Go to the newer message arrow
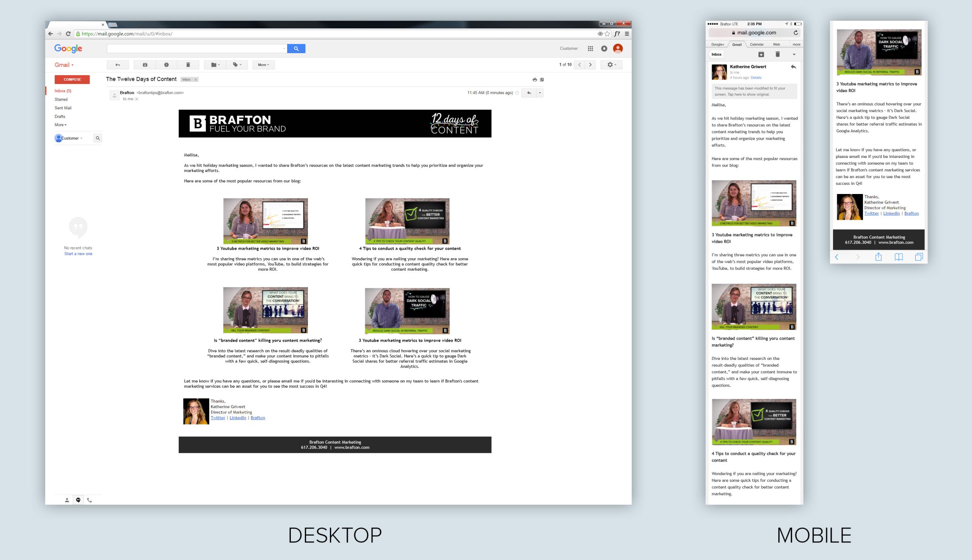This screenshot has width=972, height=560. (x=580, y=65)
